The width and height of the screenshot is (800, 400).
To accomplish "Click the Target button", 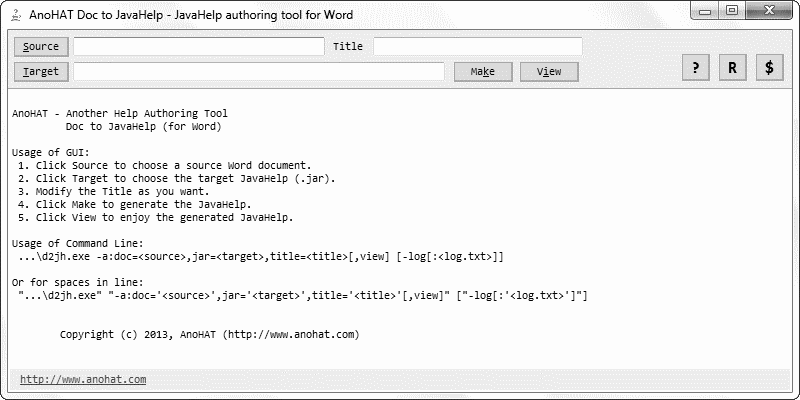I will click(41, 71).
